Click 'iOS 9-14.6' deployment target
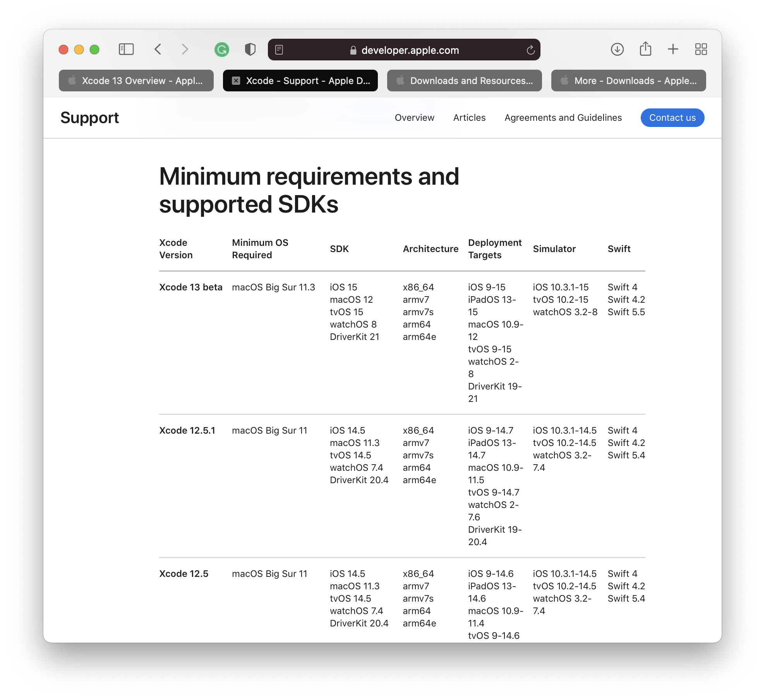 491,574
